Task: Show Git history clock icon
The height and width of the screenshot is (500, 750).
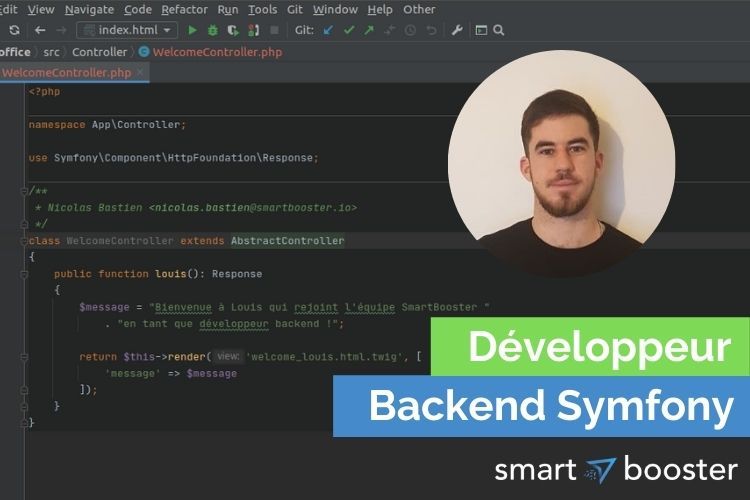Action: point(410,30)
